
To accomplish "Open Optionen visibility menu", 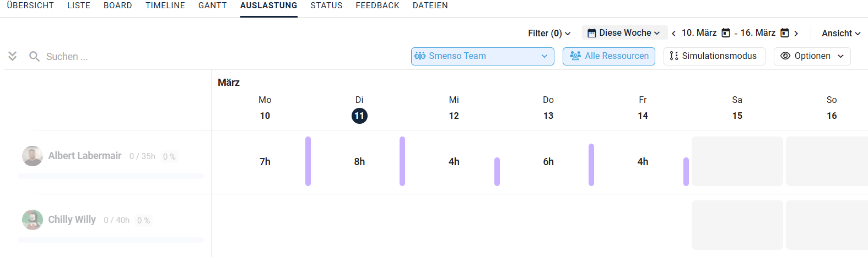I will click(812, 56).
